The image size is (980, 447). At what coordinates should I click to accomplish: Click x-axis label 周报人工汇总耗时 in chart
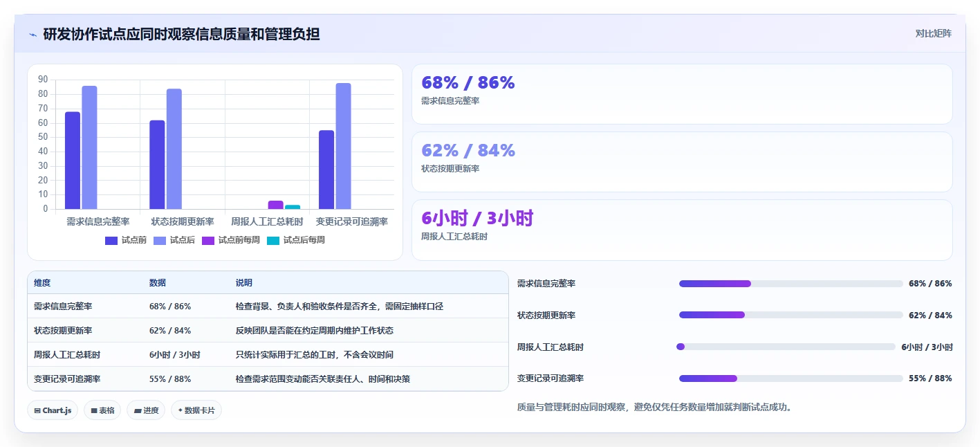pos(268,221)
